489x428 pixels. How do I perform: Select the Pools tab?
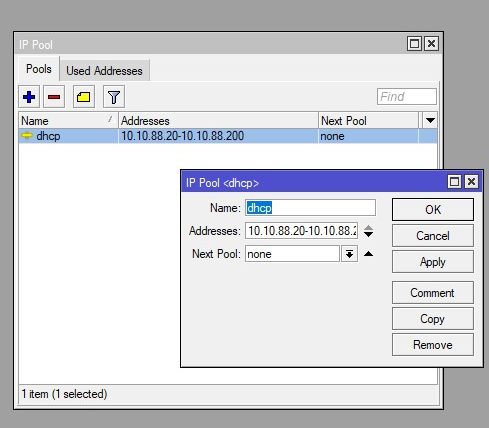(x=39, y=69)
